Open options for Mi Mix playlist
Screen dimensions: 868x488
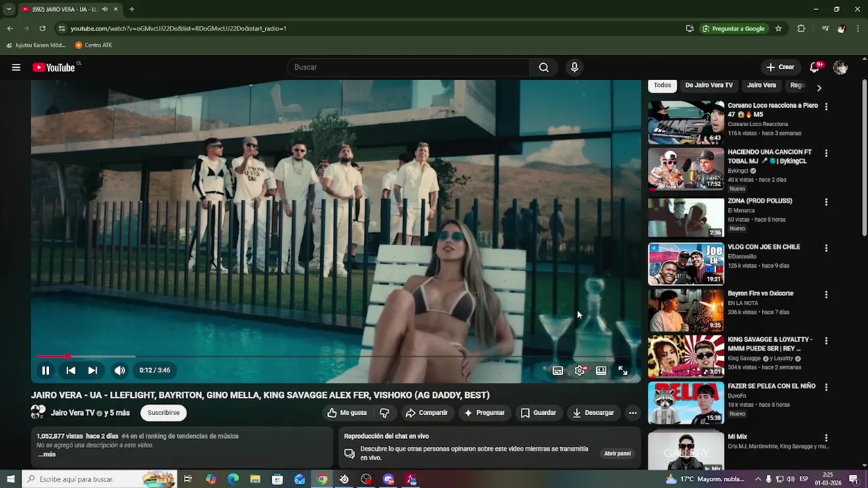[x=826, y=438]
